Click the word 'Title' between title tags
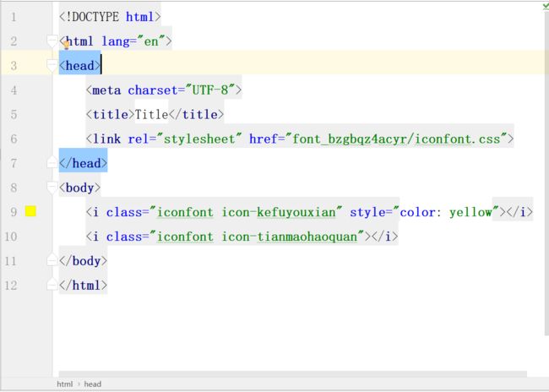 click(x=151, y=114)
